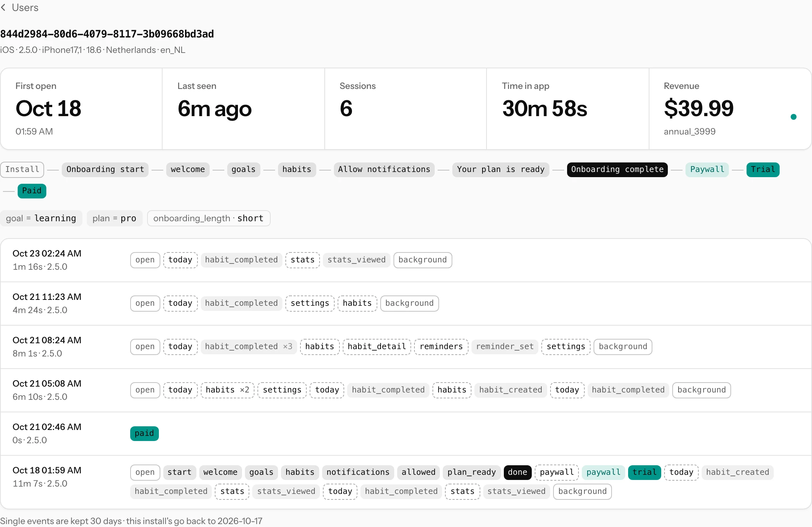Click the reminder_set event chip
This screenshot has height=527, width=812.
pyautogui.click(x=505, y=347)
